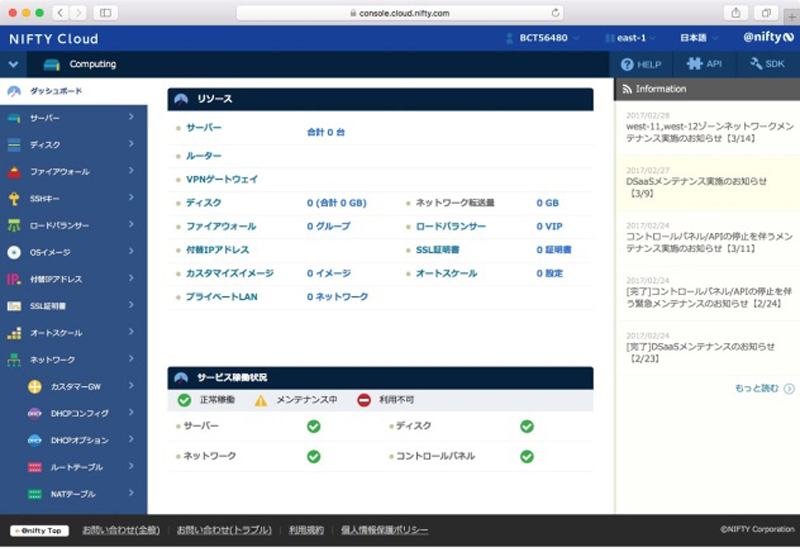The width and height of the screenshot is (800, 552).
Task: Click the ロードバランサー icon in sidebar
Action: pos(14,225)
